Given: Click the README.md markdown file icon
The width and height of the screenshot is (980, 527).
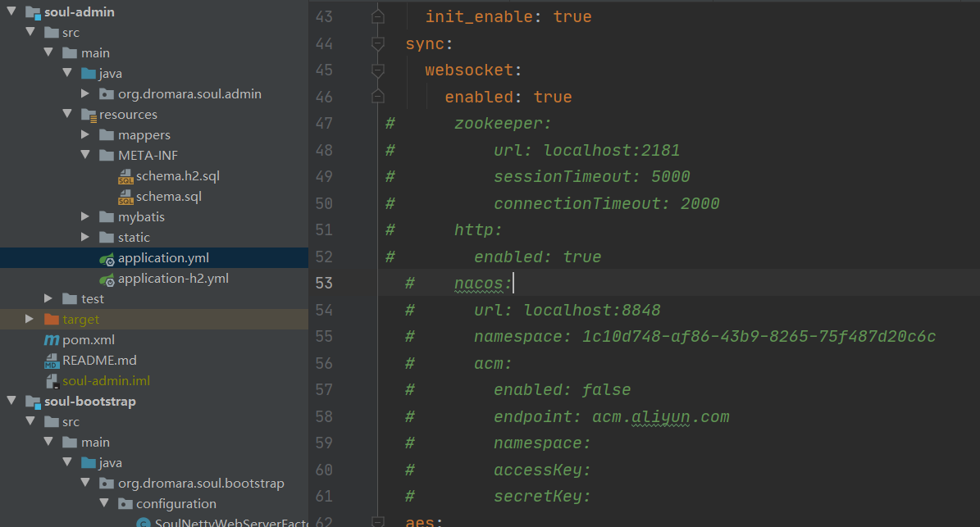Looking at the screenshot, I should click(x=52, y=361).
